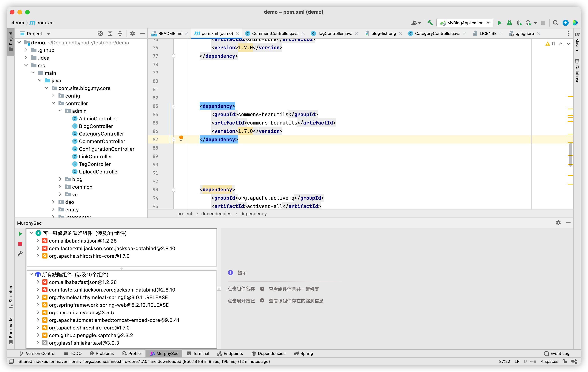Open the Terminal tool window tab
The image size is (588, 372).
pos(198,353)
